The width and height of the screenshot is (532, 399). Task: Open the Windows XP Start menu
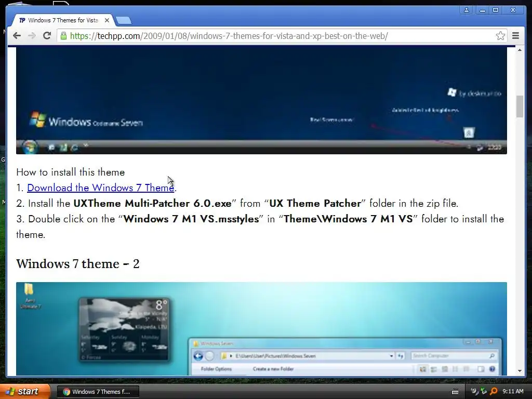(x=24, y=391)
